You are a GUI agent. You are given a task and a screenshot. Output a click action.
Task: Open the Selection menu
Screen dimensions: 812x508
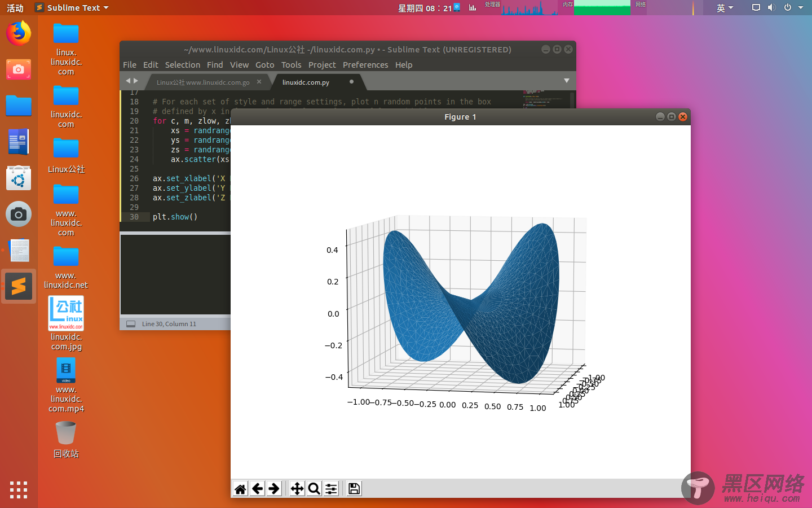183,65
